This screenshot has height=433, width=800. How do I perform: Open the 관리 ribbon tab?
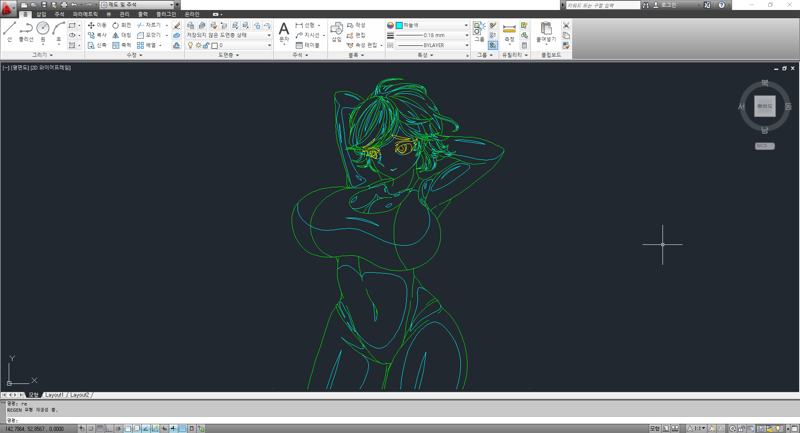tap(124, 14)
